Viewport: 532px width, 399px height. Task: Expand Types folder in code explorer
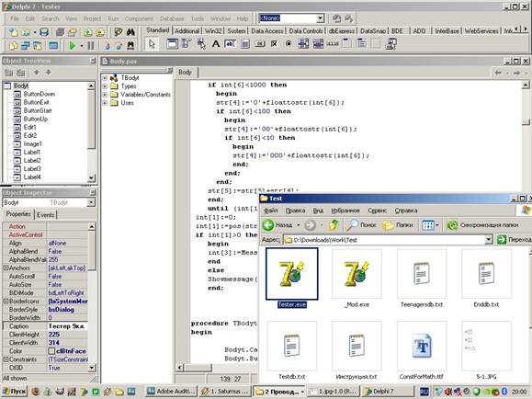[x=105, y=86]
